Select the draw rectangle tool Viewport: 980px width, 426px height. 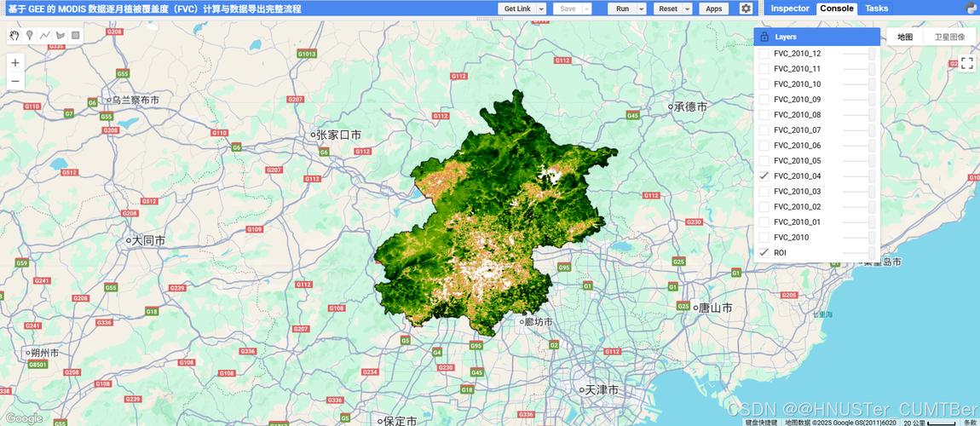tap(76, 36)
